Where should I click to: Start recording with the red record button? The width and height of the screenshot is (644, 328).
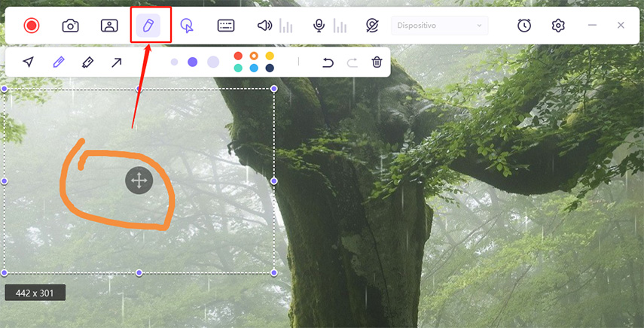(31, 26)
